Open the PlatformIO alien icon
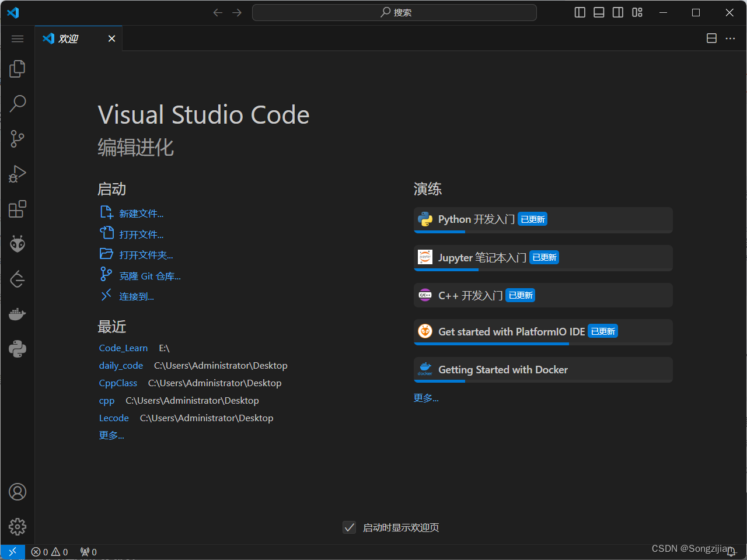 18,244
